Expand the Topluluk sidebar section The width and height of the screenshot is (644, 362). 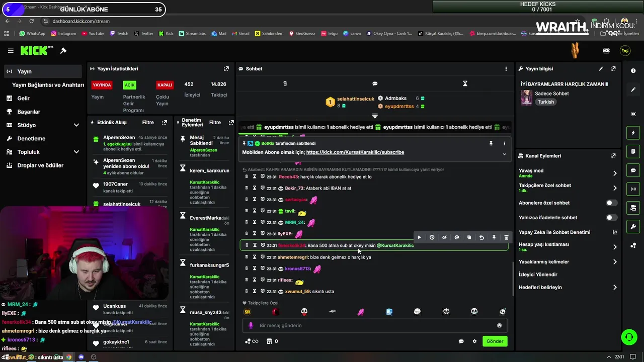(76, 152)
